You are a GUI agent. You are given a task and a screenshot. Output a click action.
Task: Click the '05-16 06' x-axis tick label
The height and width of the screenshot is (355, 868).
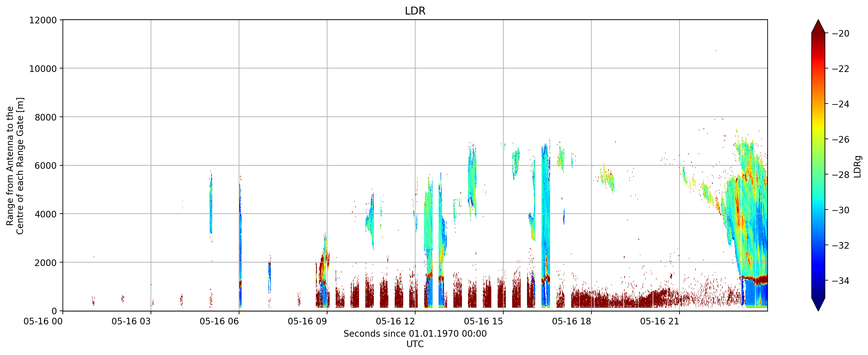(219, 321)
